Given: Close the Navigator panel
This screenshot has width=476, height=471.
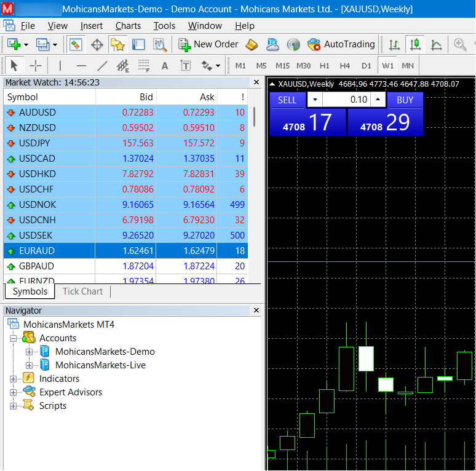Looking at the screenshot, I should click(256, 310).
